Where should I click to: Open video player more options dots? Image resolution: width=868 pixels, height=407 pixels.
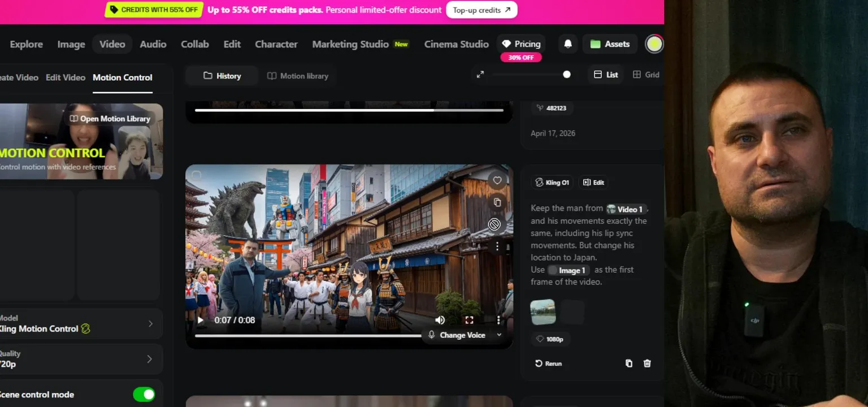point(498,320)
